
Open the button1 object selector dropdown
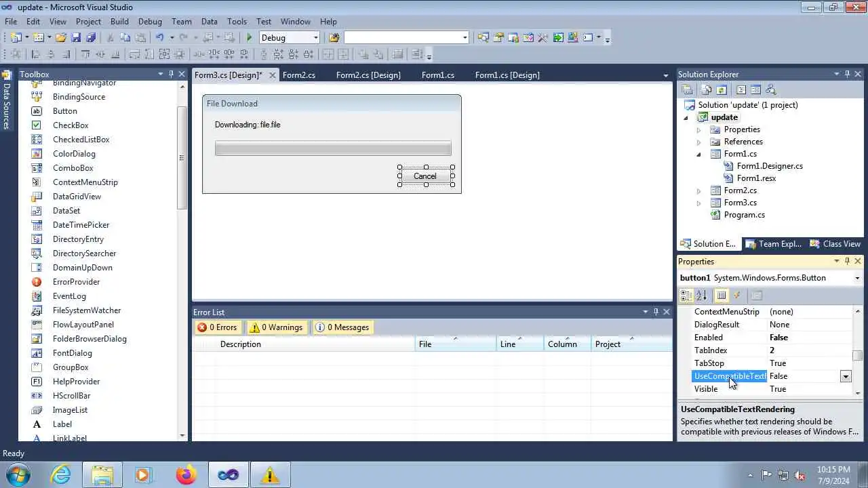857,278
